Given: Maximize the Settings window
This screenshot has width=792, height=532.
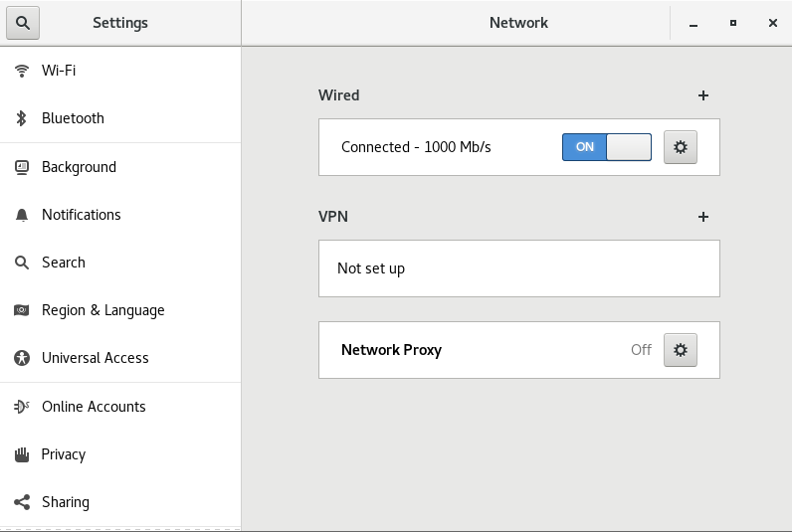Looking at the screenshot, I should click(x=733, y=23).
